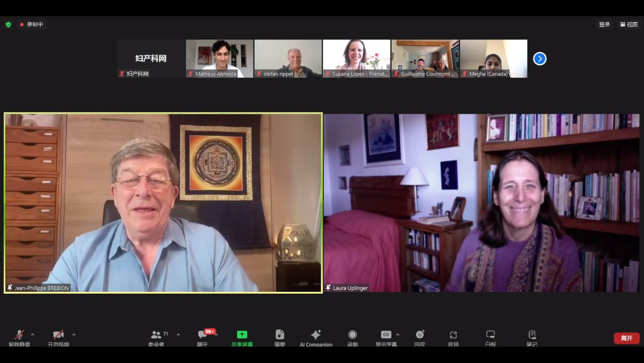Show next participants with blue arrow
This screenshot has height=363, width=644.
[540, 59]
